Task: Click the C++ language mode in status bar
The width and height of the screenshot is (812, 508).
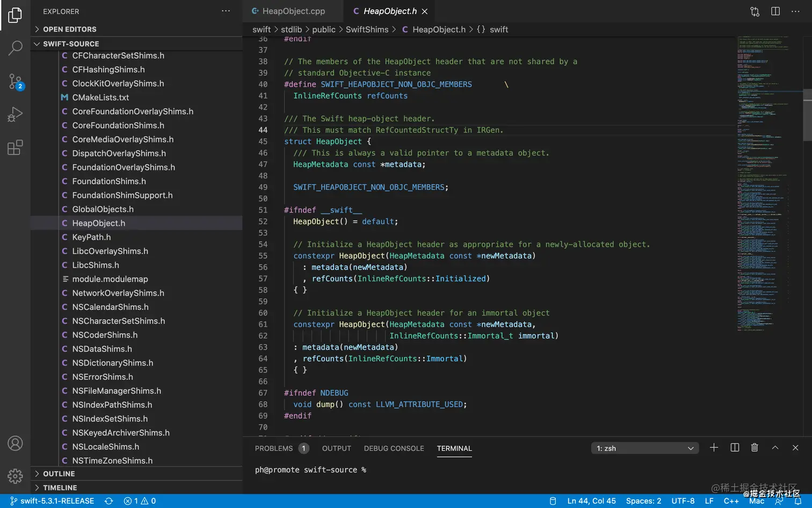Action: click(731, 501)
